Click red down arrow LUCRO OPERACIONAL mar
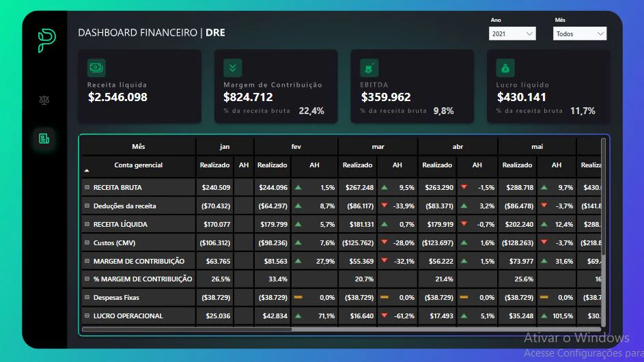Viewport: 644px width, 362px height. (x=384, y=316)
